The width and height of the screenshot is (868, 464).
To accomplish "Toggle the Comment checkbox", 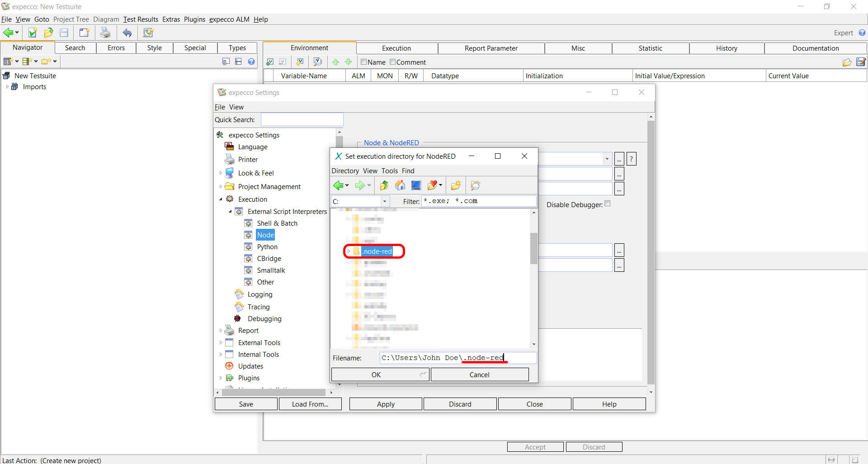I will point(392,62).
